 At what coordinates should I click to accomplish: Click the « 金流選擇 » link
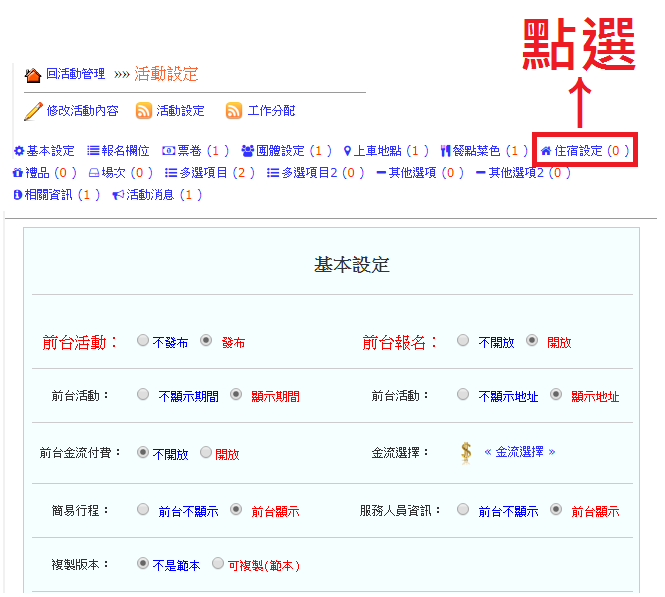(x=519, y=452)
